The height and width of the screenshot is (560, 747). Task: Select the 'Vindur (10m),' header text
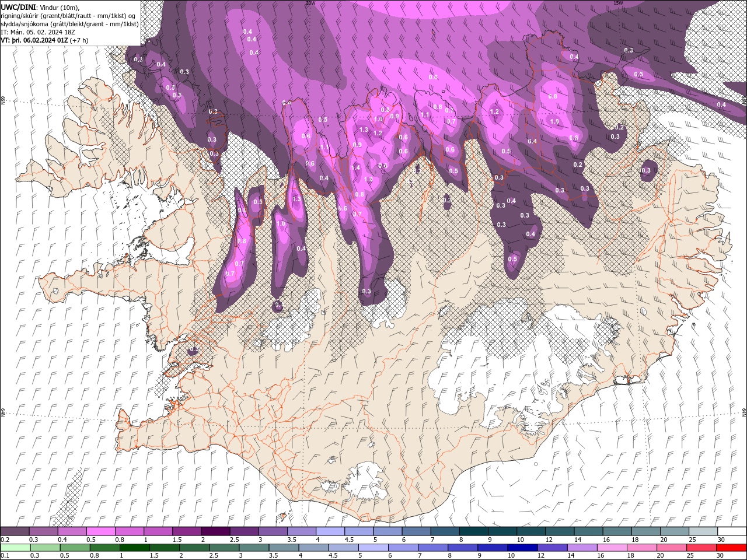point(59,7)
